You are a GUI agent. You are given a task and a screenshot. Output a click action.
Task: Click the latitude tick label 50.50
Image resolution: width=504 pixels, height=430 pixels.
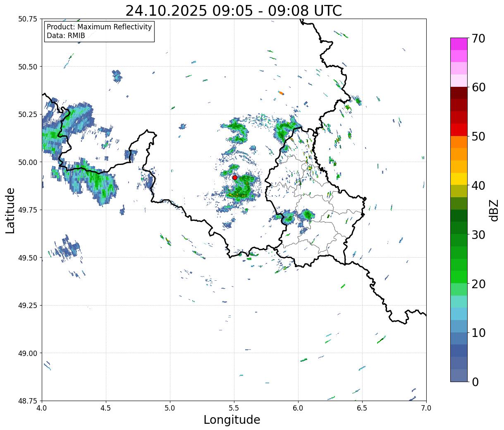click(x=28, y=67)
